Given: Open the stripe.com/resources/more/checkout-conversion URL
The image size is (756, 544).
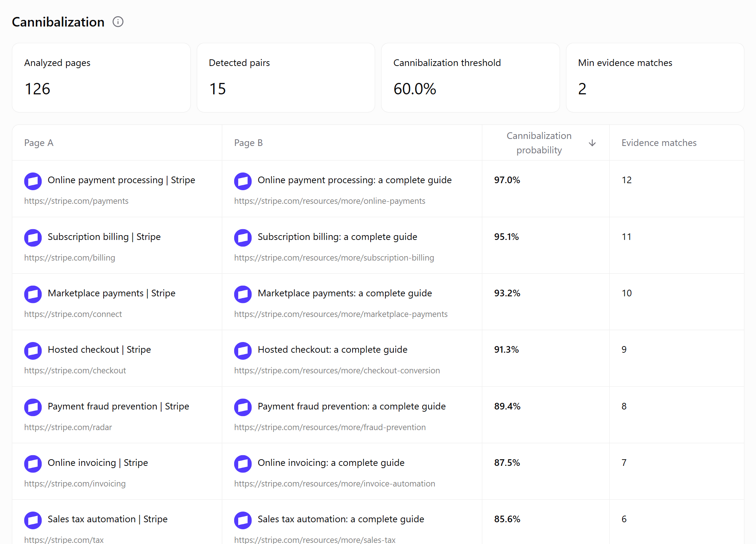Looking at the screenshot, I should click(x=337, y=370).
